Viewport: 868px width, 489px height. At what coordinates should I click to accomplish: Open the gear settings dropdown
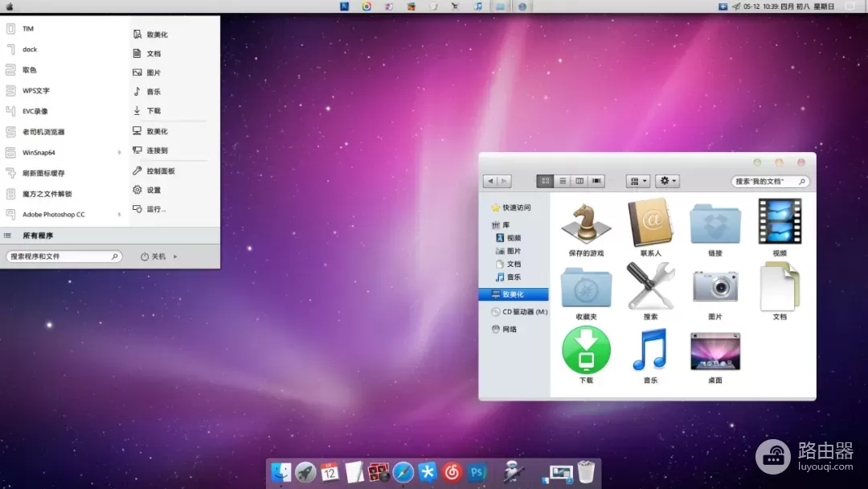667,181
